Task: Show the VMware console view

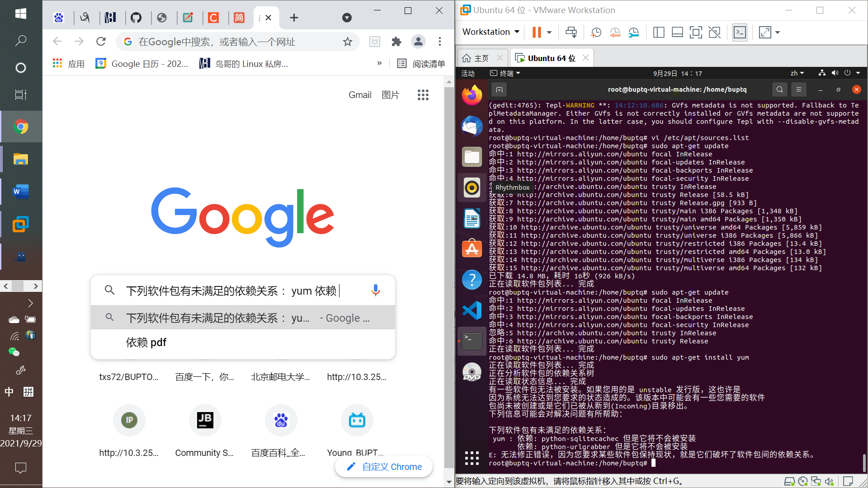Action: [x=740, y=32]
